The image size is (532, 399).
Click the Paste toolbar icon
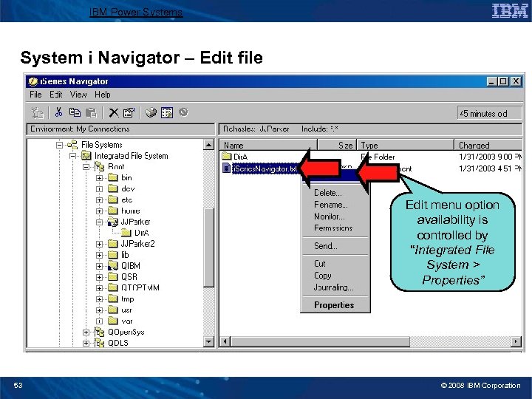91,112
